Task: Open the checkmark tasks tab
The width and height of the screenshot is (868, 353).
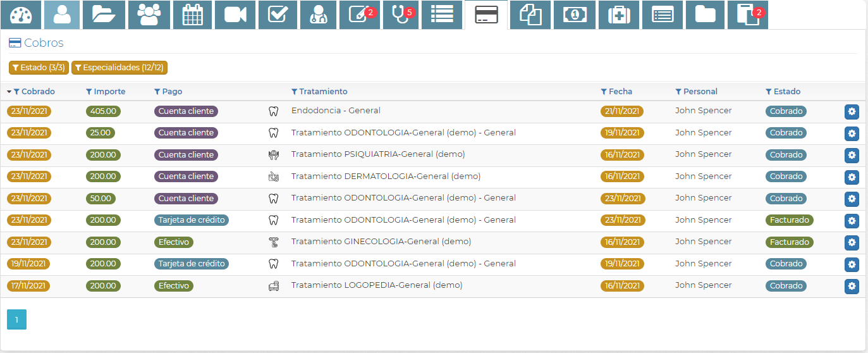Action: [278, 15]
